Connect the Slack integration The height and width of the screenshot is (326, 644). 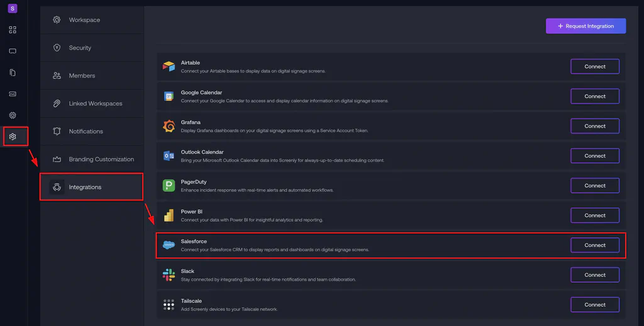(595, 274)
